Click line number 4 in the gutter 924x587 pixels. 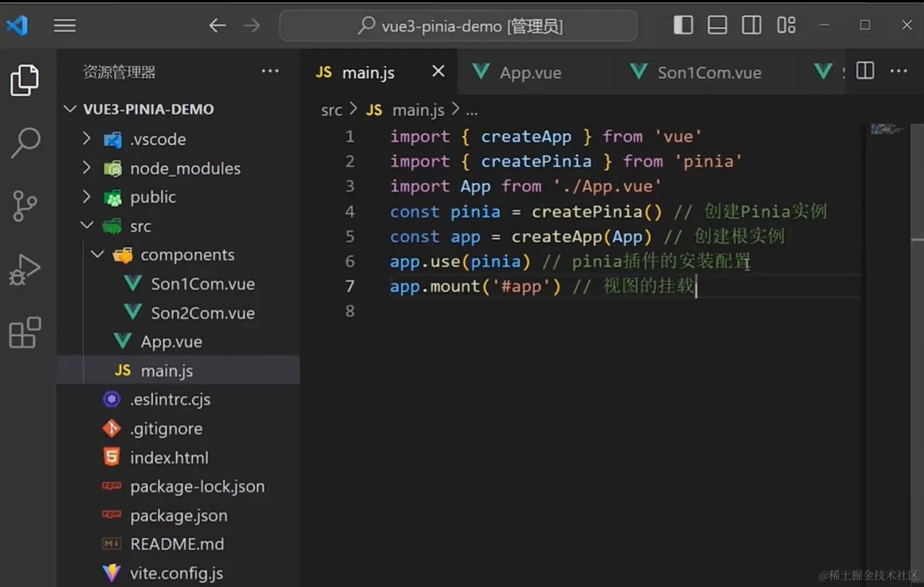point(349,212)
